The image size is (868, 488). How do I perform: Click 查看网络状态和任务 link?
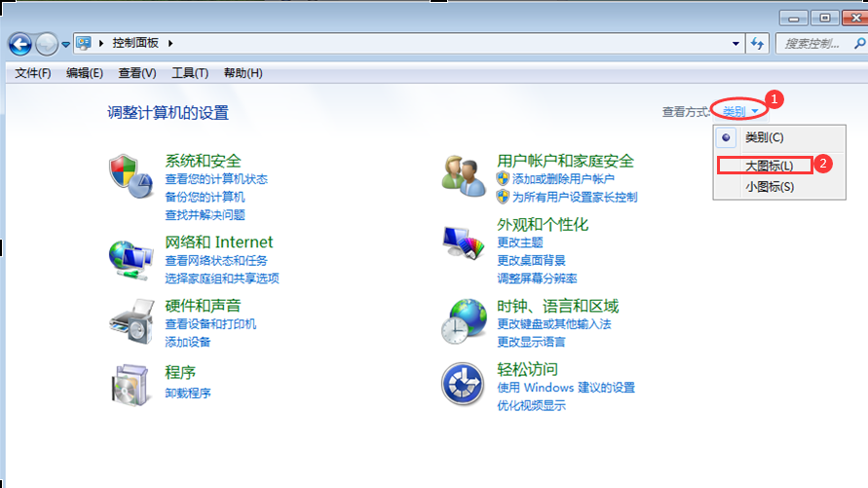pyautogui.click(x=216, y=261)
